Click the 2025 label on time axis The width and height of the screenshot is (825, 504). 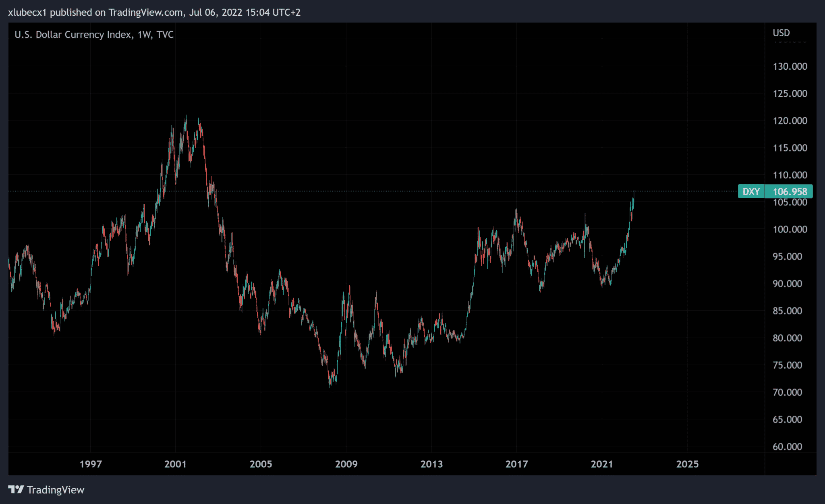pos(687,464)
